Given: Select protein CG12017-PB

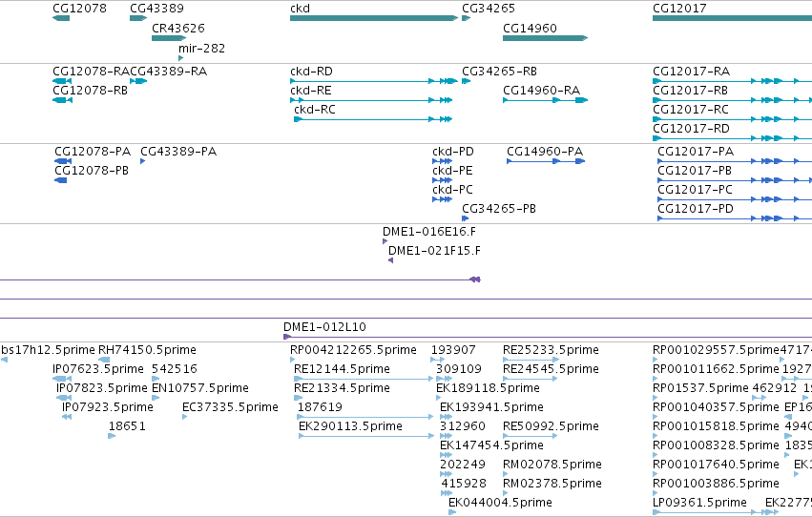Looking at the screenshot, I should pos(695,171).
